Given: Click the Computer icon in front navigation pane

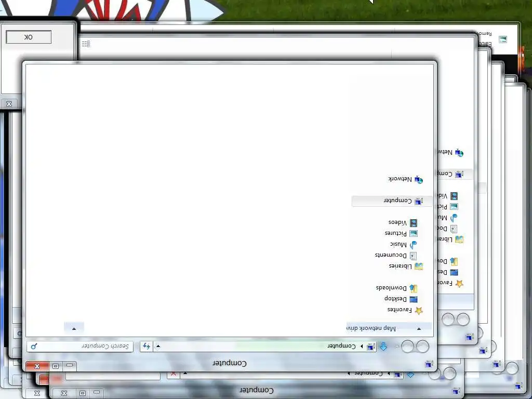Looking at the screenshot, I should [419, 201].
